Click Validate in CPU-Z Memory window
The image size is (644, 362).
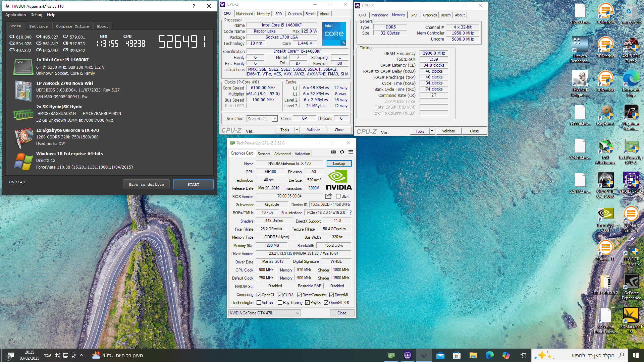(448, 131)
